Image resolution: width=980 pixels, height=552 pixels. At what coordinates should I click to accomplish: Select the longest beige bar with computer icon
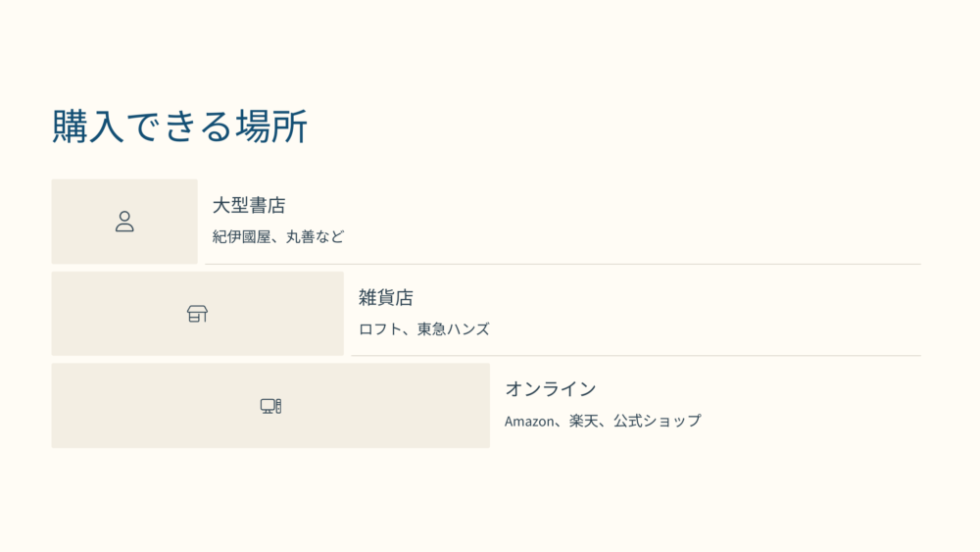[x=270, y=406]
